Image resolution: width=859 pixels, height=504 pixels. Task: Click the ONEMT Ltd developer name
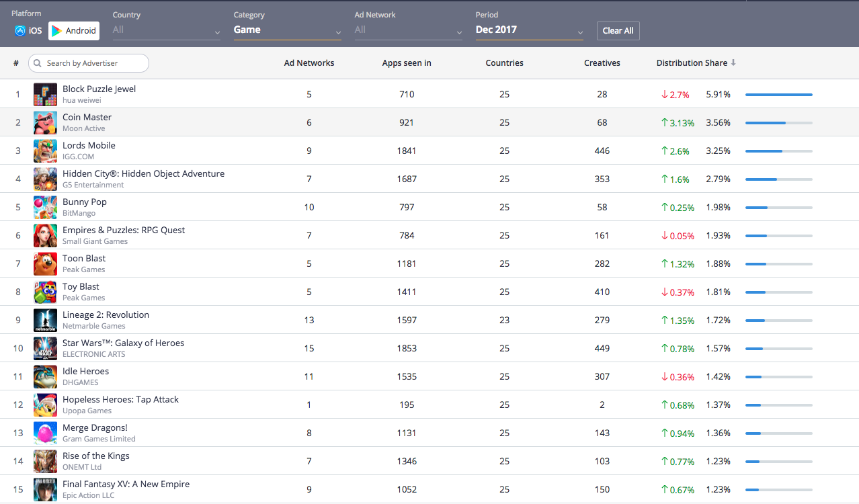pos(82,467)
